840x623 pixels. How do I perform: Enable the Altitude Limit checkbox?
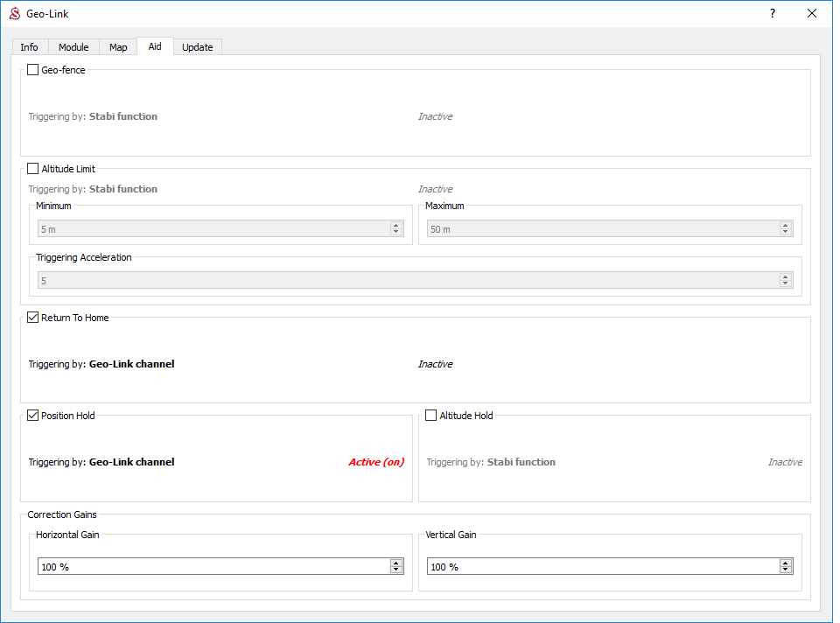(33, 169)
